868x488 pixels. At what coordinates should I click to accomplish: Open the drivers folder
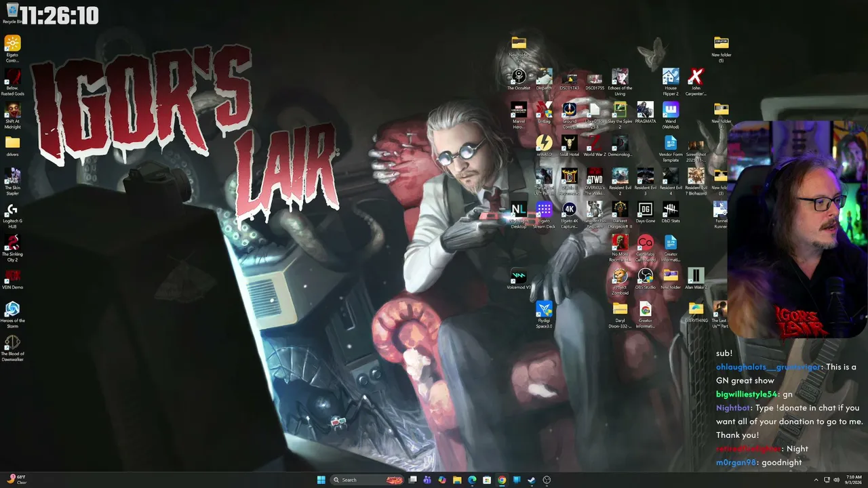(12, 146)
